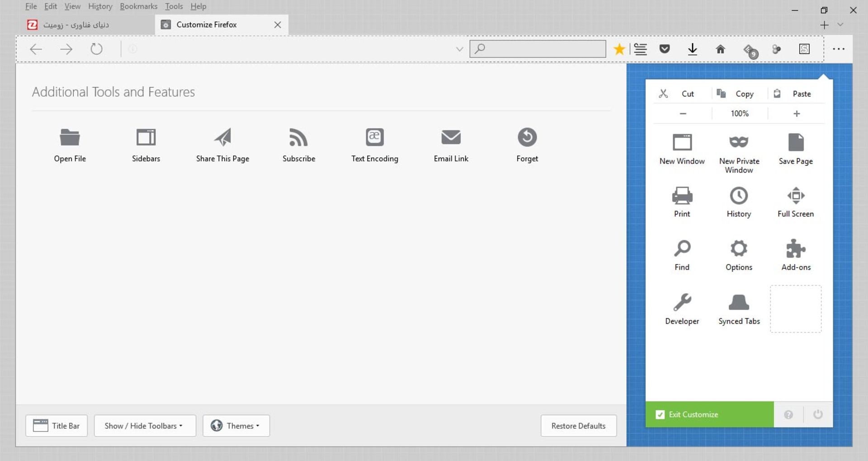Select the Text Encoding icon

coord(374,137)
